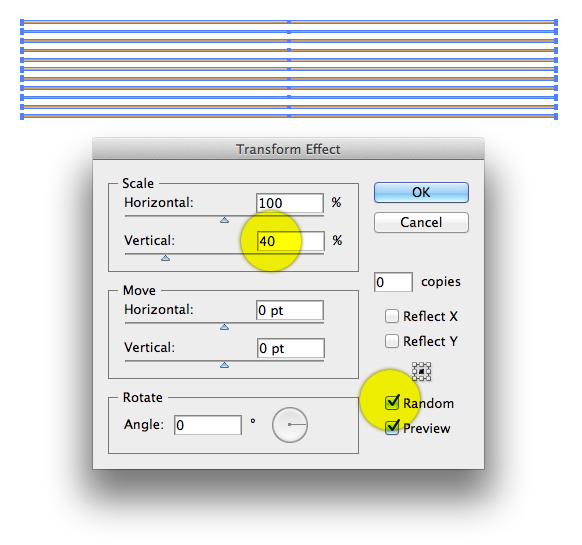
Task: Focus the Scale Vertical field showing 40
Action: tap(291, 241)
